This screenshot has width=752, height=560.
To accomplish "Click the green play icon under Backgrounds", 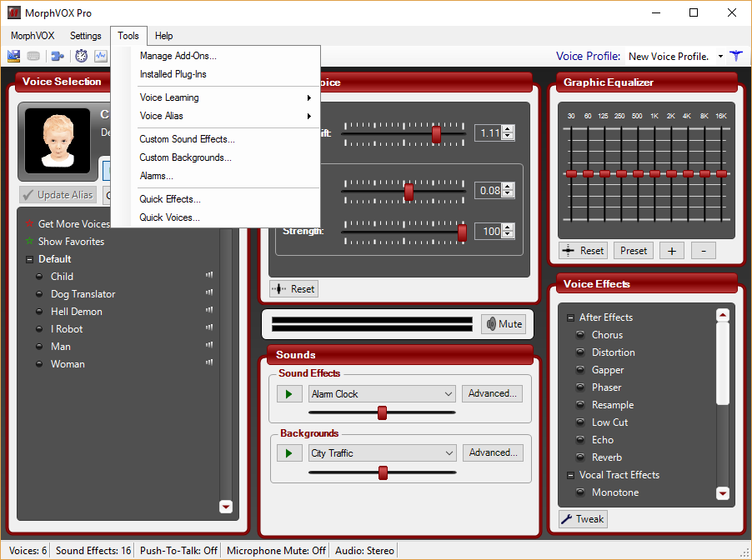I will pos(289,452).
